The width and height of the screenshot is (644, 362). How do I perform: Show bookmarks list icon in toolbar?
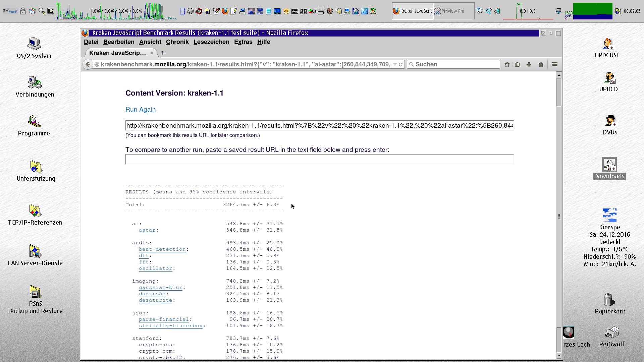(x=517, y=64)
